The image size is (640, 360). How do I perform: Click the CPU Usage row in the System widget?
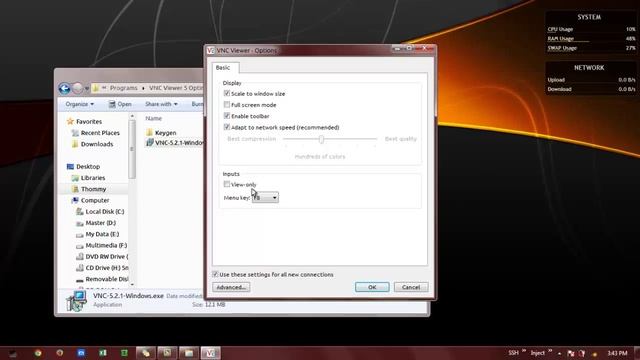591,29
